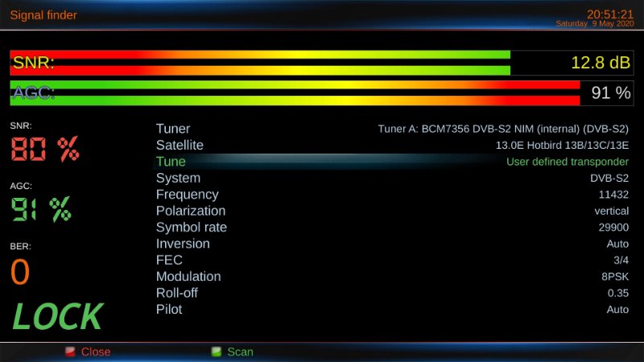
Task: Select the Tuner setting row
Action: click(x=392, y=129)
